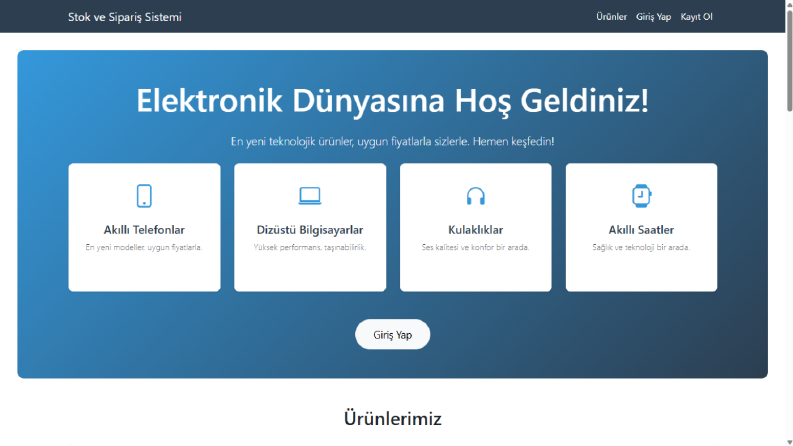Click text 'En yeni modeller, uygun fiyatlarla.'
This screenshot has height=446, width=793.
(144, 247)
